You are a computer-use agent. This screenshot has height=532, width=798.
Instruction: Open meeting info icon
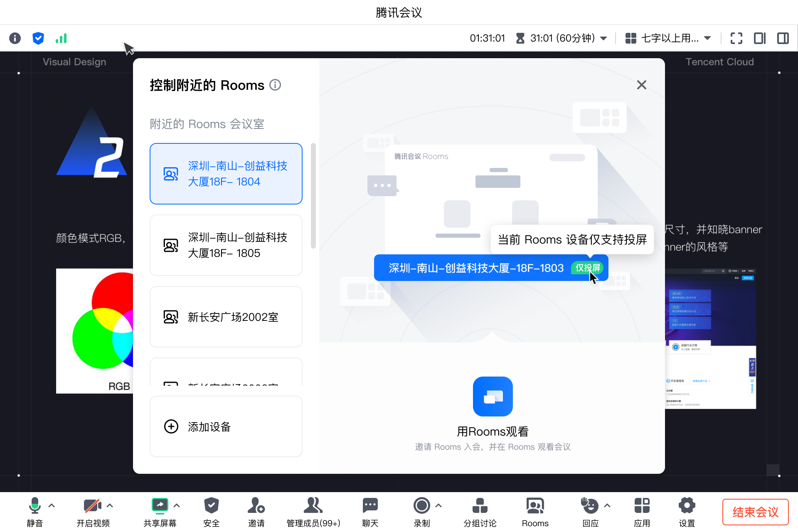tap(15, 38)
